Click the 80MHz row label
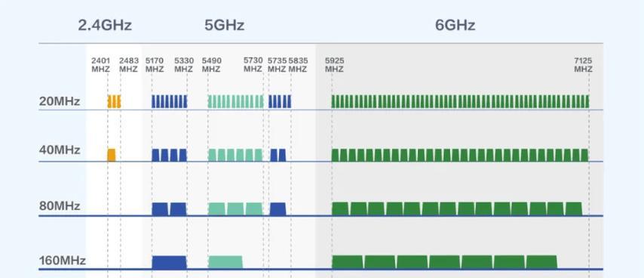 [x=60, y=205]
